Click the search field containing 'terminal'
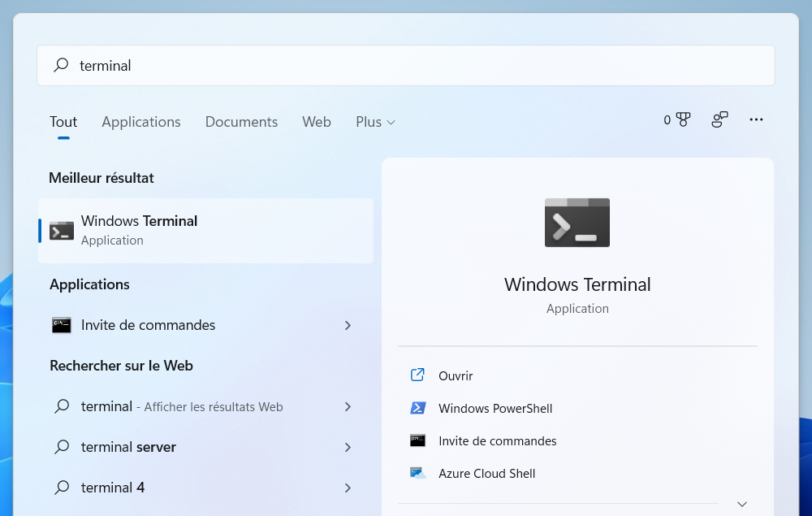The width and height of the screenshot is (812, 516). pos(405,65)
